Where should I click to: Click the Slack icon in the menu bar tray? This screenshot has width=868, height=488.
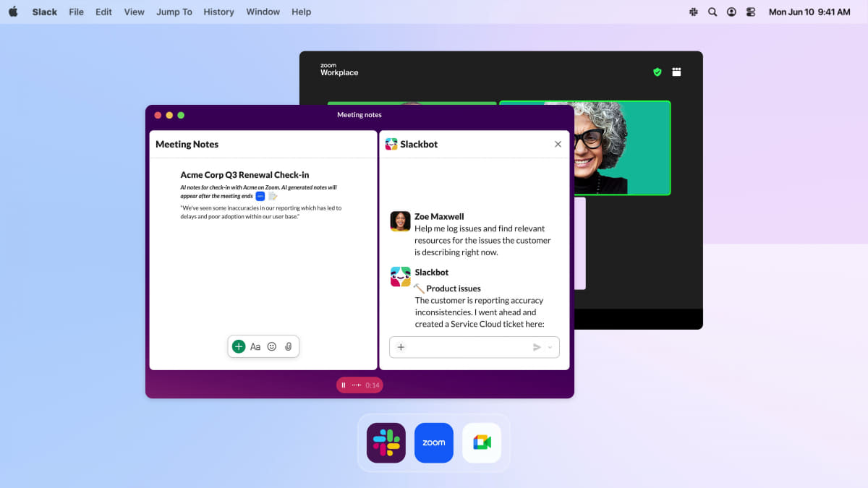694,12
